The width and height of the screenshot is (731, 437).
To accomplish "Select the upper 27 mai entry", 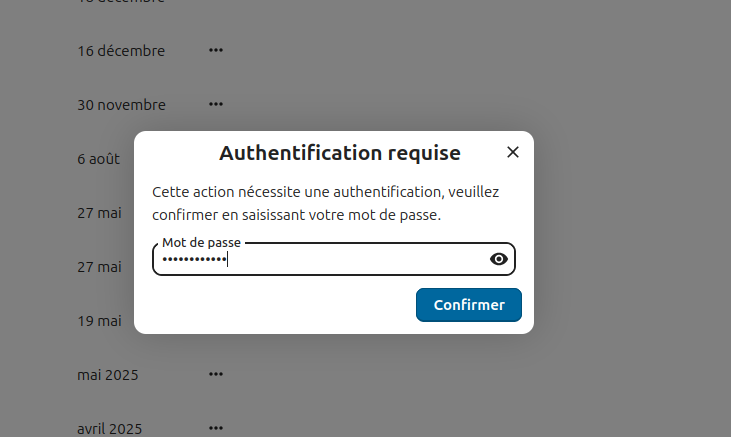I will pos(99,213).
